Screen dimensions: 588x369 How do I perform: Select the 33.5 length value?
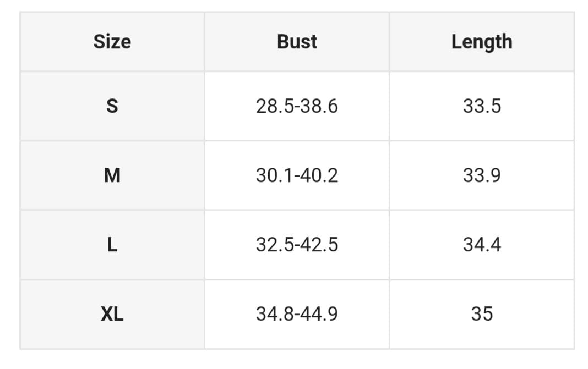tap(482, 106)
